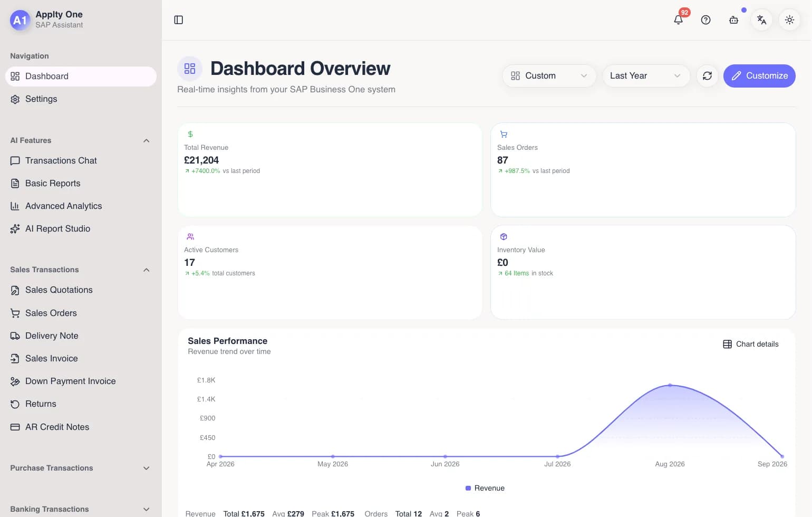Open Advanced Analytics page
The height and width of the screenshot is (517, 812).
pos(81,206)
